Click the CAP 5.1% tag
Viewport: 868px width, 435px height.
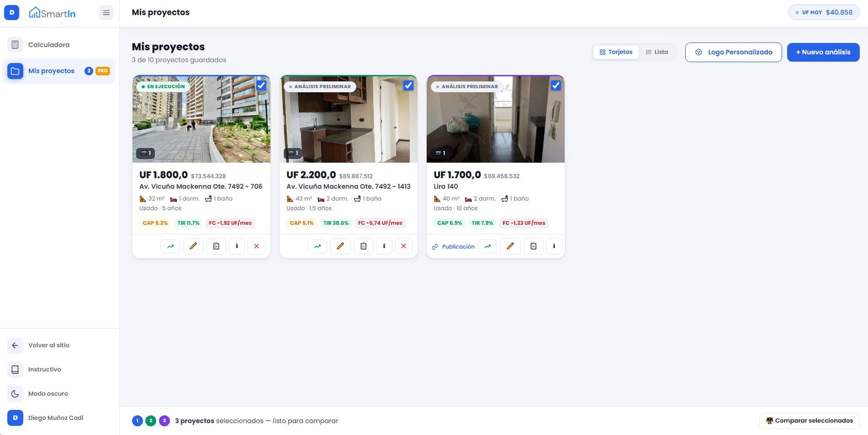coord(302,223)
